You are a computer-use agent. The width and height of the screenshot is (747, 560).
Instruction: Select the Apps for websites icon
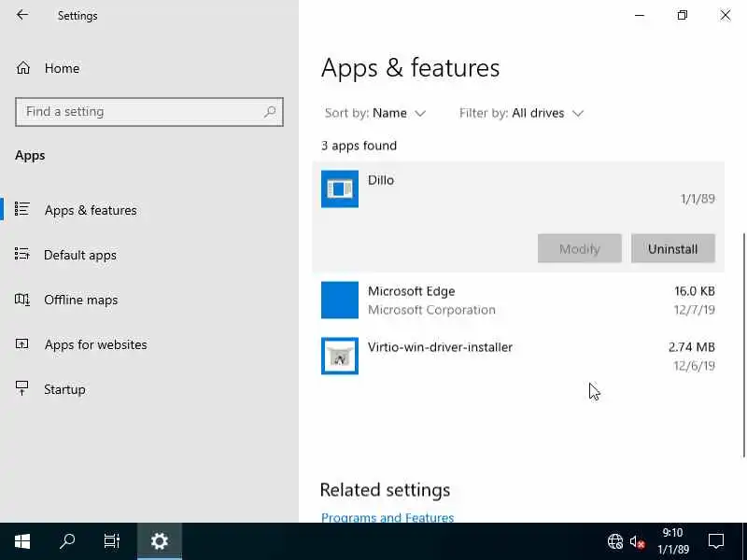[x=21, y=343]
